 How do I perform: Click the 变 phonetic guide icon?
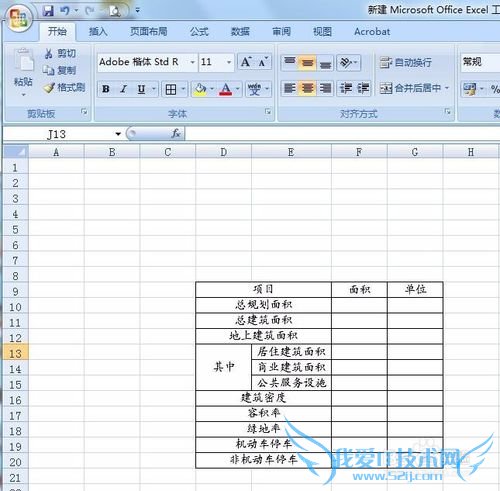click(254, 89)
